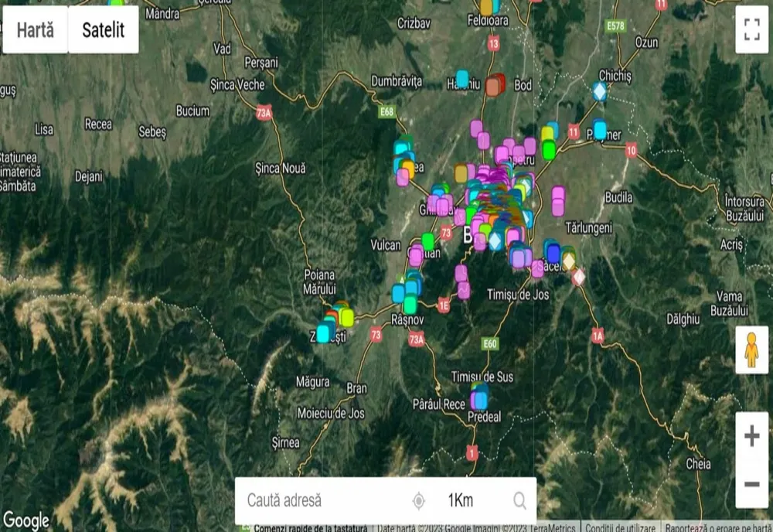Viewport: 773px width, 532px height.
Task: Click the Moieciu de Jos label
Action: [x=331, y=413]
